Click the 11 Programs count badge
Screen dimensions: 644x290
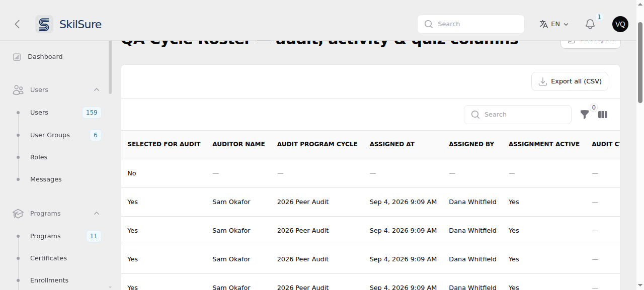click(x=94, y=236)
